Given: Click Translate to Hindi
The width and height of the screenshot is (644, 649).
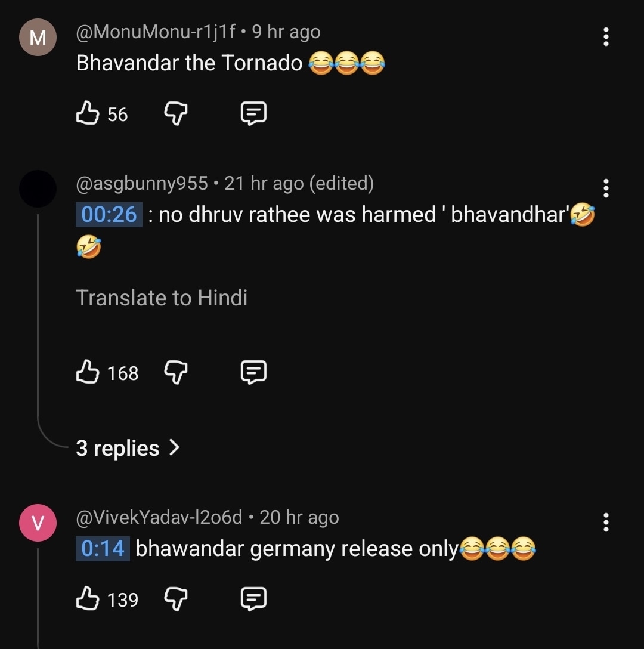Looking at the screenshot, I should point(162,298).
